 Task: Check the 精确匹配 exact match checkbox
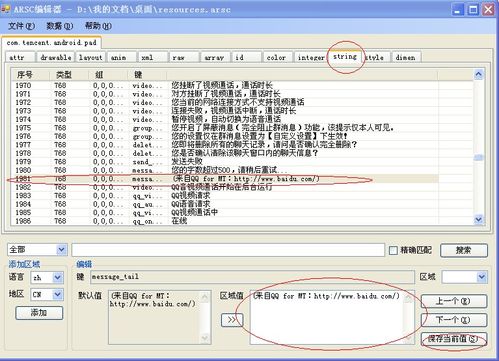tap(393, 250)
